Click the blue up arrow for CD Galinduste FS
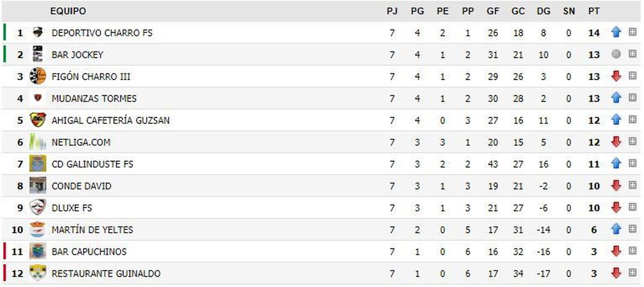 point(616,164)
